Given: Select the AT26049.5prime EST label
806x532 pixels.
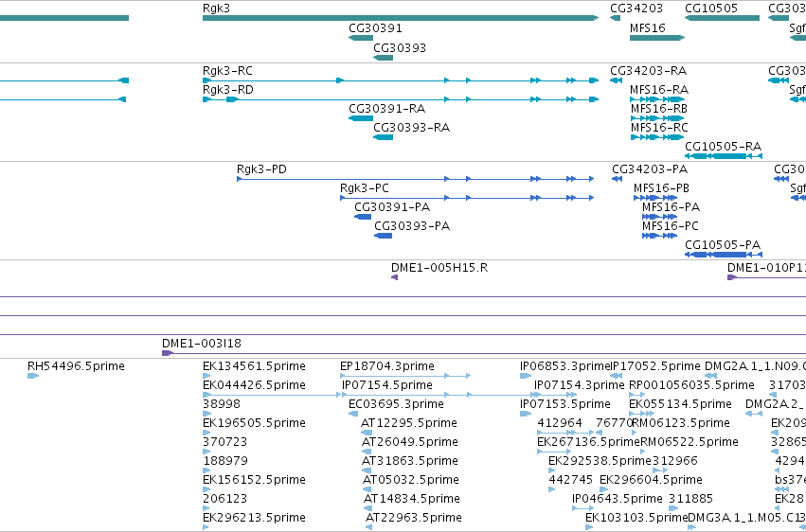Looking at the screenshot, I should (x=410, y=443).
